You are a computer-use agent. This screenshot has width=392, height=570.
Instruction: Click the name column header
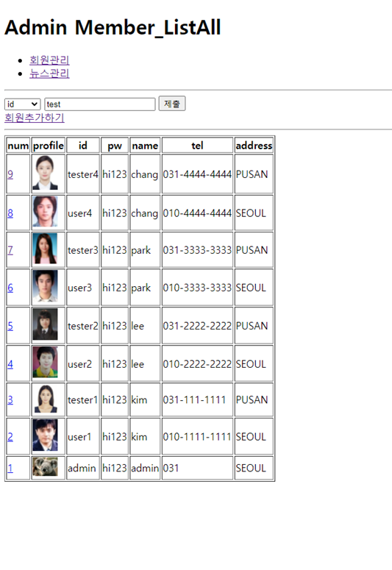(x=145, y=146)
